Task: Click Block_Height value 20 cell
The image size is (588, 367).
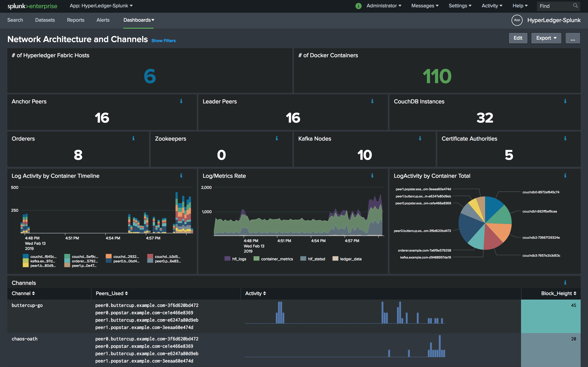Action: pos(551,350)
